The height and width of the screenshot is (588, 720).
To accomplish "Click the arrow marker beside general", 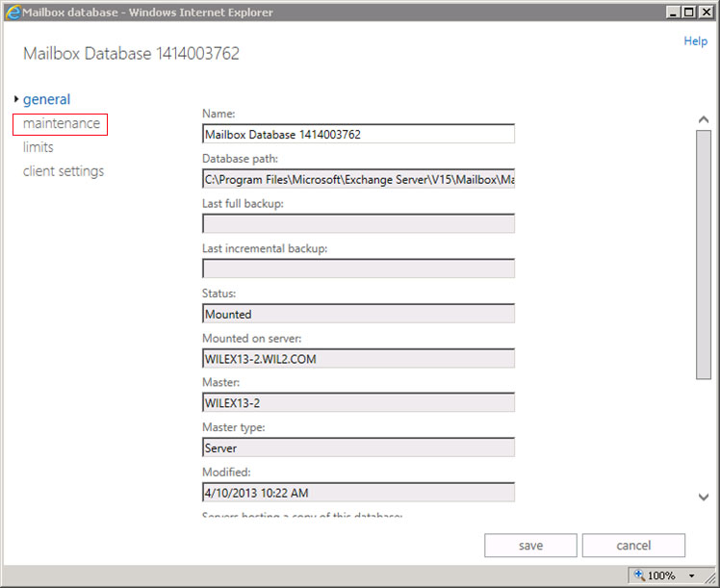I will (x=16, y=99).
